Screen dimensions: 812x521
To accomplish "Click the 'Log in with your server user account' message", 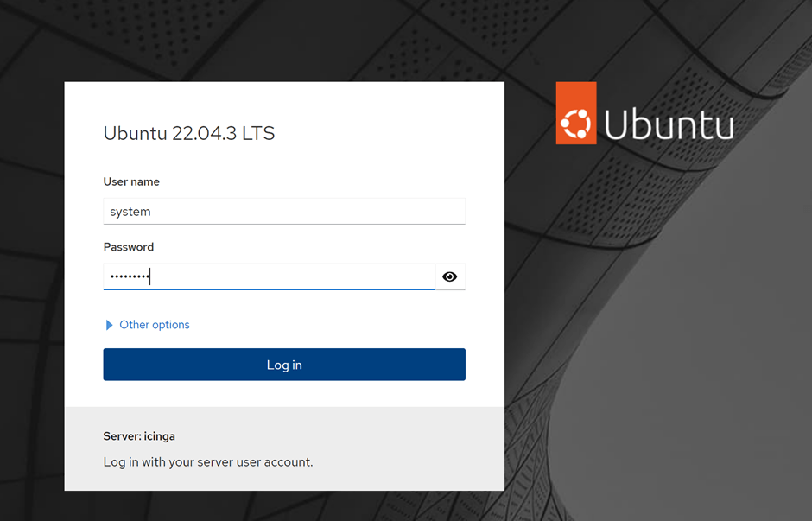I will click(x=208, y=462).
